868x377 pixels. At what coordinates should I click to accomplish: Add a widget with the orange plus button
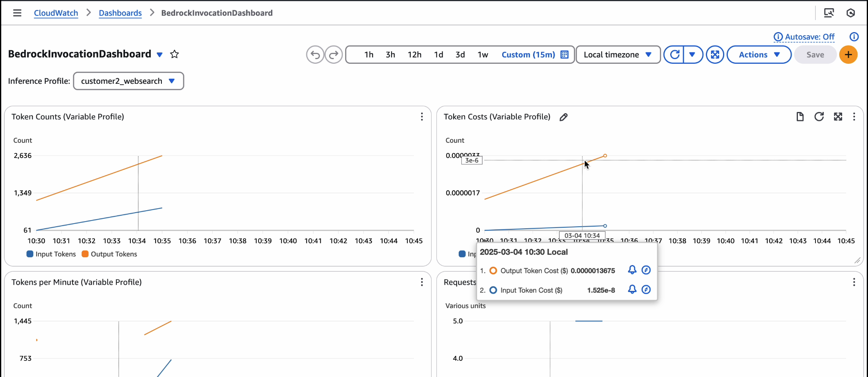coord(848,55)
